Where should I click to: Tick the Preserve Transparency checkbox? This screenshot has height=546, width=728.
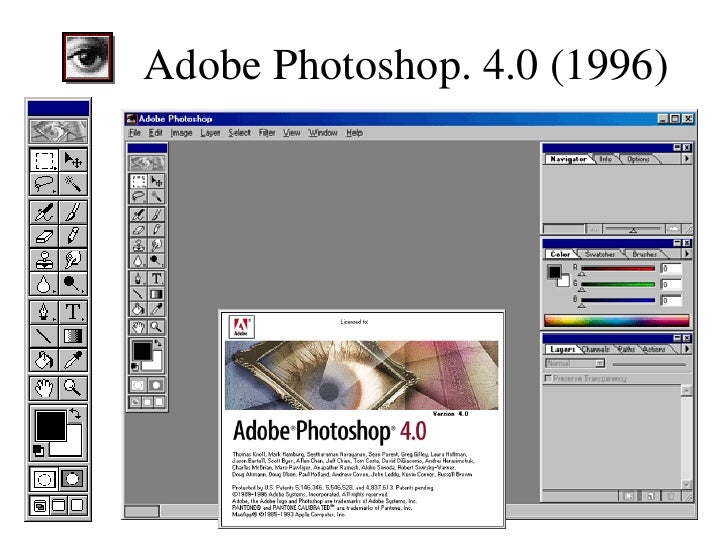tap(548, 378)
